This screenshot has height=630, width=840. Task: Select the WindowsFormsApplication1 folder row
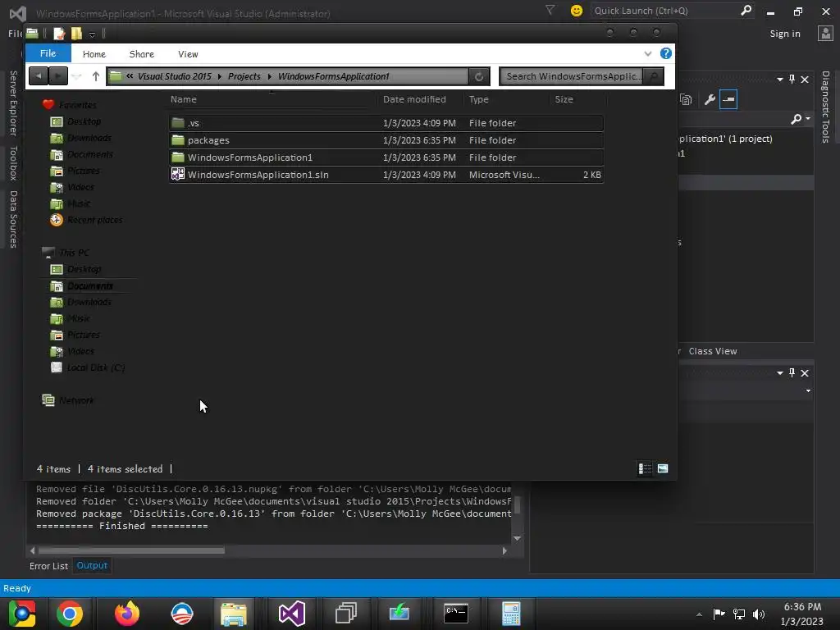point(386,157)
